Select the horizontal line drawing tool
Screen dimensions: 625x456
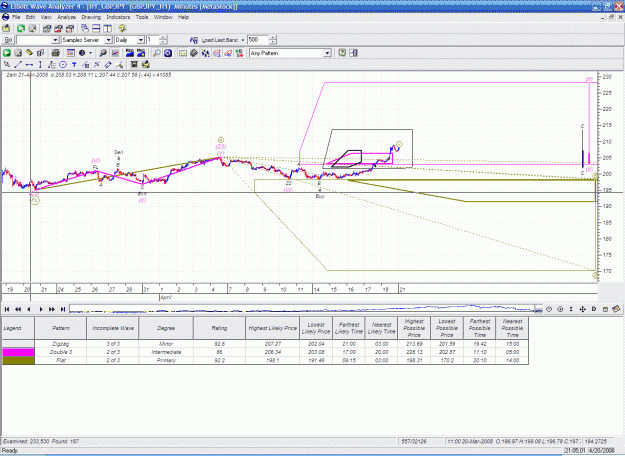point(29,64)
